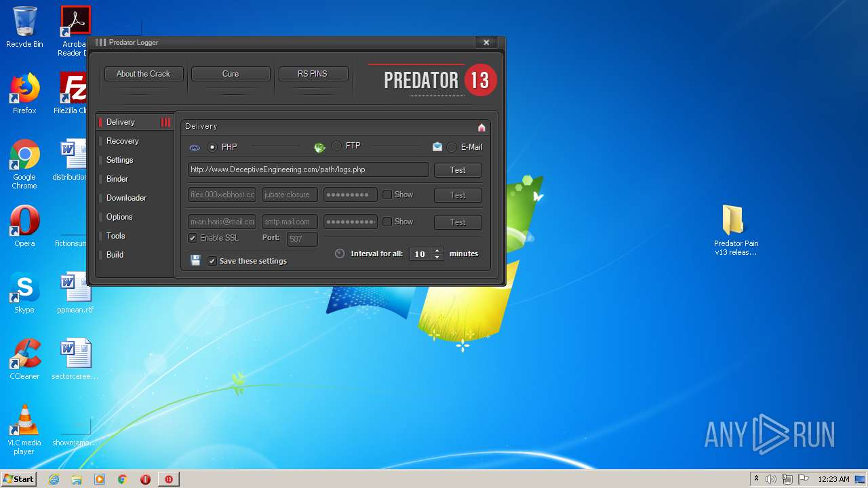Click the FTP host field
The width and height of the screenshot is (868, 488).
[x=222, y=195]
